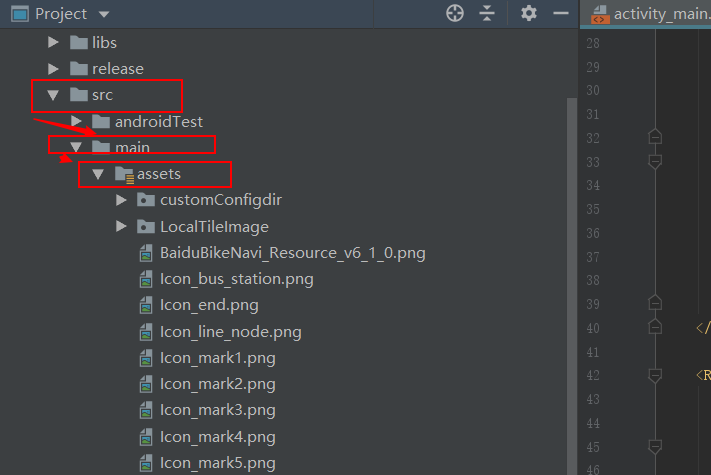Select Icon_mark5.png file name

[218, 463]
